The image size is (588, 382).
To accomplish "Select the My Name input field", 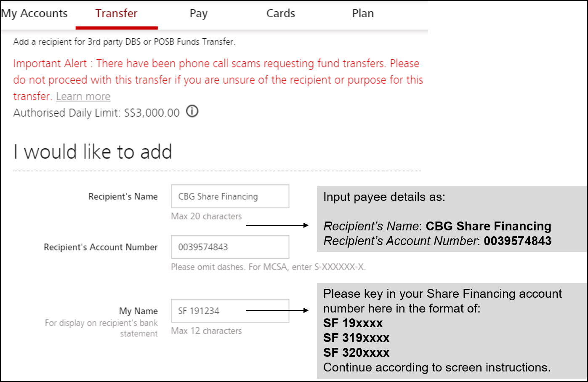I will pos(230,311).
